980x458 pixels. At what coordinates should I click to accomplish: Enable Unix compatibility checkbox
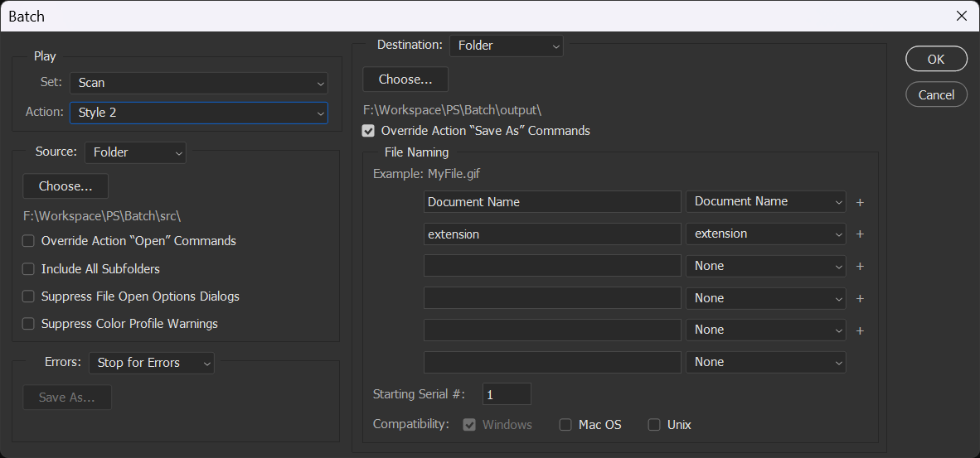654,425
